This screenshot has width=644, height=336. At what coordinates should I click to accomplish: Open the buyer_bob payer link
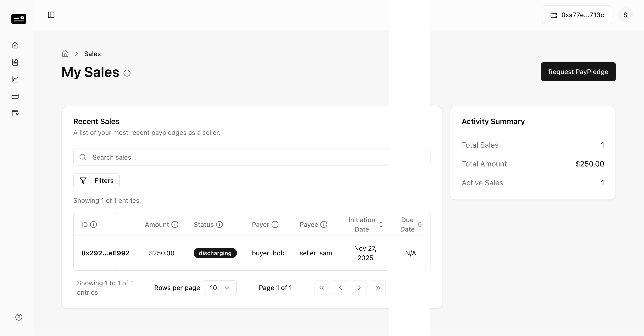coord(268,253)
